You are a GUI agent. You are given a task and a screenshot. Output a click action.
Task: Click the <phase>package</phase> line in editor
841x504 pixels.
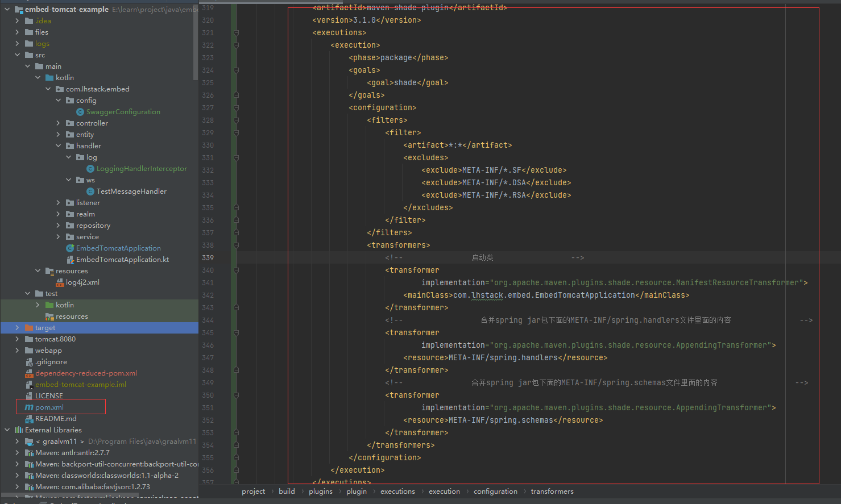[x=399, y=58]
